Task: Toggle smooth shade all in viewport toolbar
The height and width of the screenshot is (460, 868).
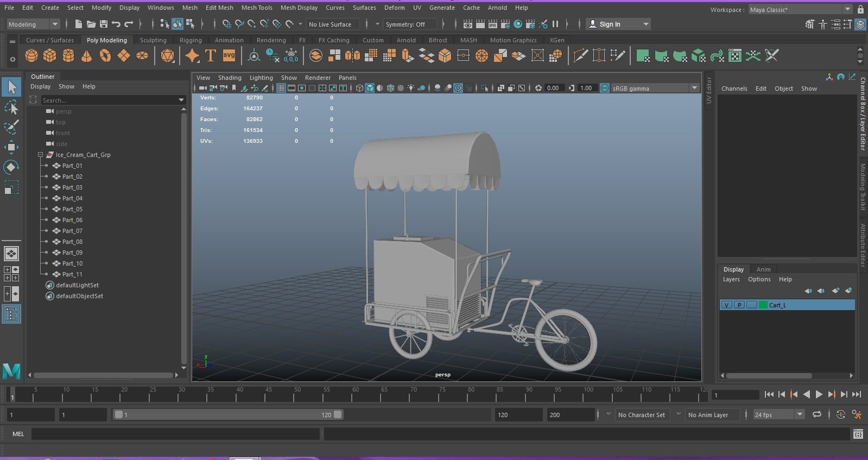Action: pyautogui.click(x=370, y=88)
